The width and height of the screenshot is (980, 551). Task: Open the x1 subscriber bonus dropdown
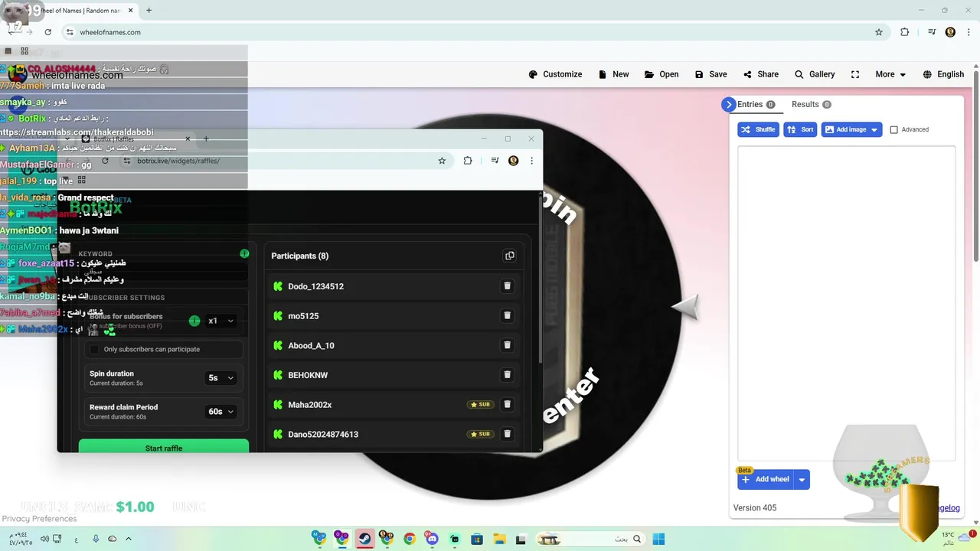(221, 321)
